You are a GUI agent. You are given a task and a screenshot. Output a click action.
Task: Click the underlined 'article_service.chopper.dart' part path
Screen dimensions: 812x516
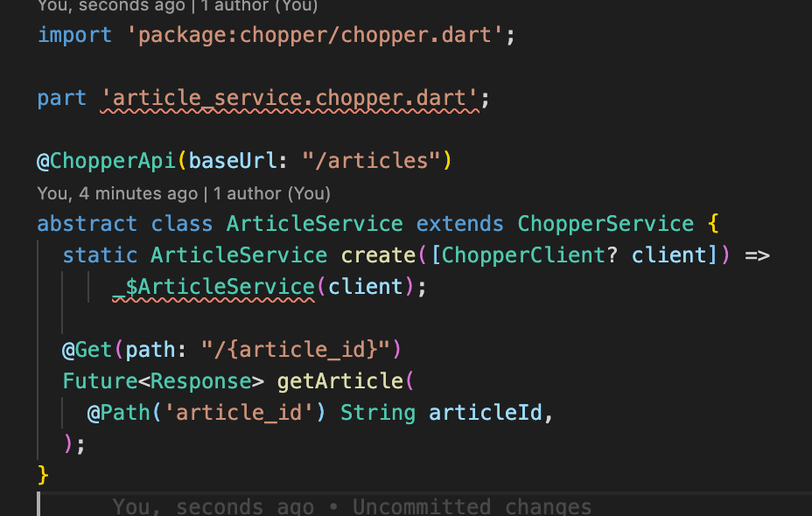289,98
